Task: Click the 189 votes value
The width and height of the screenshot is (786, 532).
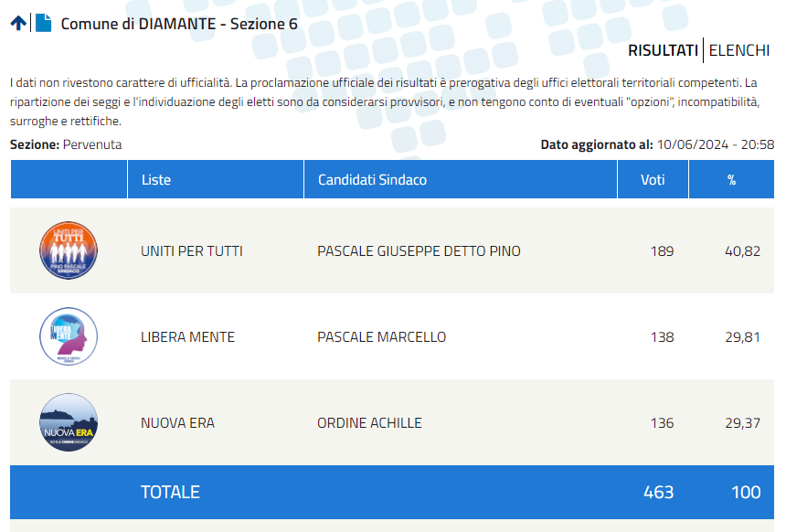Action: pos(662,250)
